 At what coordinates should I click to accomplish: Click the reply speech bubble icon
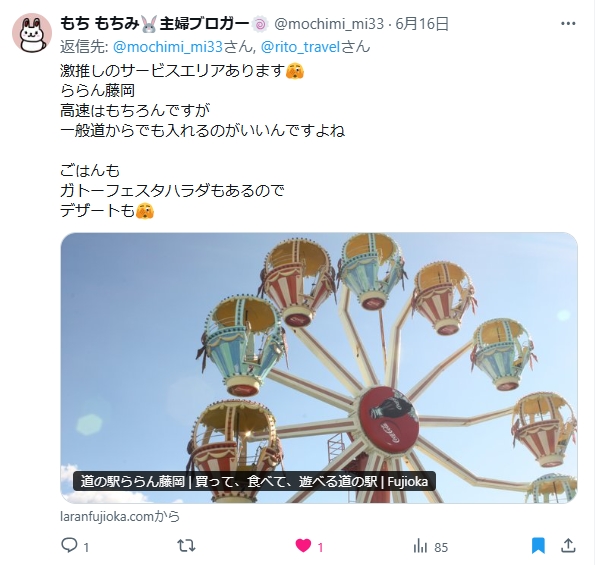69,546
